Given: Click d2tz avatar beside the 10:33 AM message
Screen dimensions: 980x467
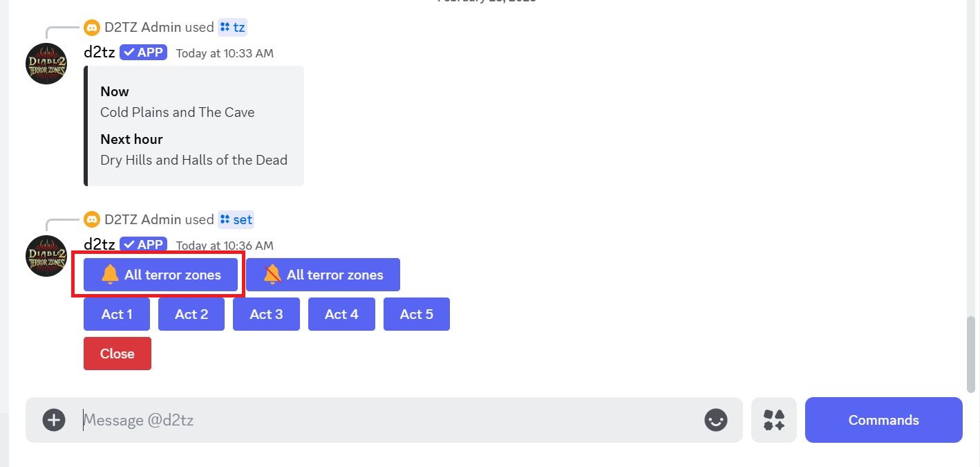Looking at the screenshot, I should pos(46,64).
